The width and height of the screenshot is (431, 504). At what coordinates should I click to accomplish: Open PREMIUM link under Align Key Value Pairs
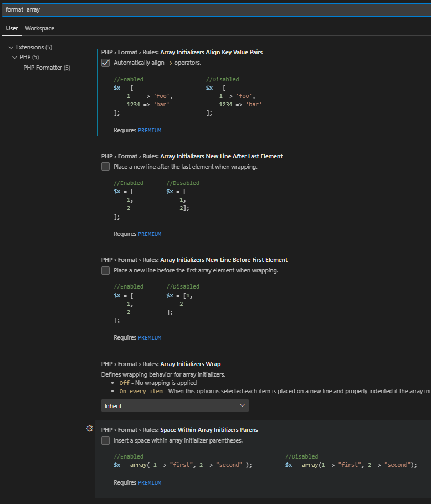coord(150,131)
